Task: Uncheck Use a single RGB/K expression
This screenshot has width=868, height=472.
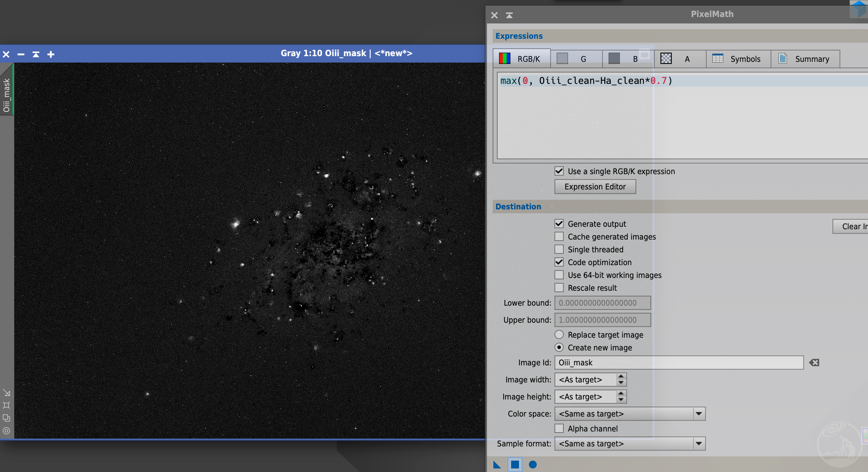Action: [559, 171]
